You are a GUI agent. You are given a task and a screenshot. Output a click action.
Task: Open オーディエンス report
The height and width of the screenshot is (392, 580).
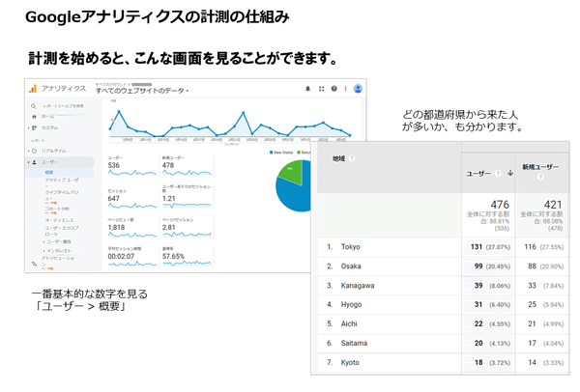(x=59, y=220)
